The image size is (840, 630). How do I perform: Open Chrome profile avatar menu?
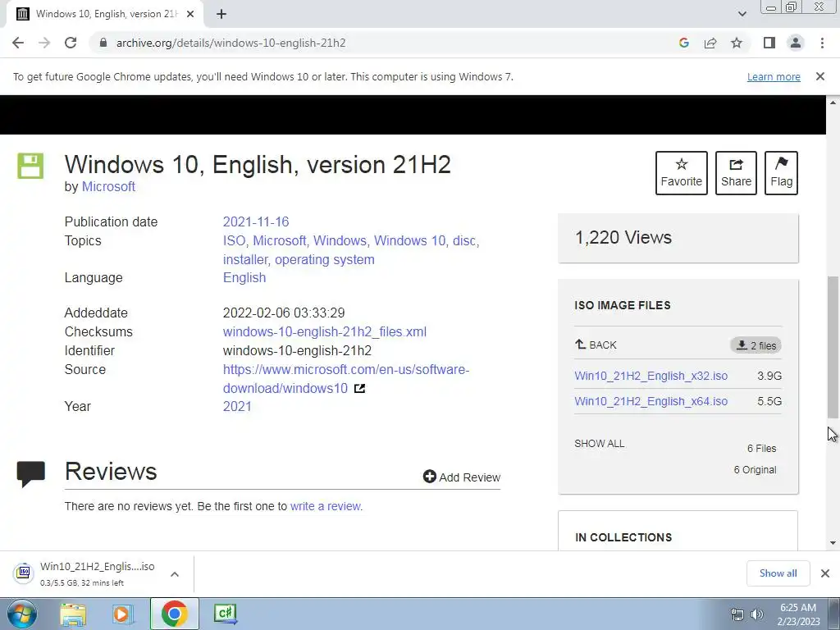click(x=796, y=43)
